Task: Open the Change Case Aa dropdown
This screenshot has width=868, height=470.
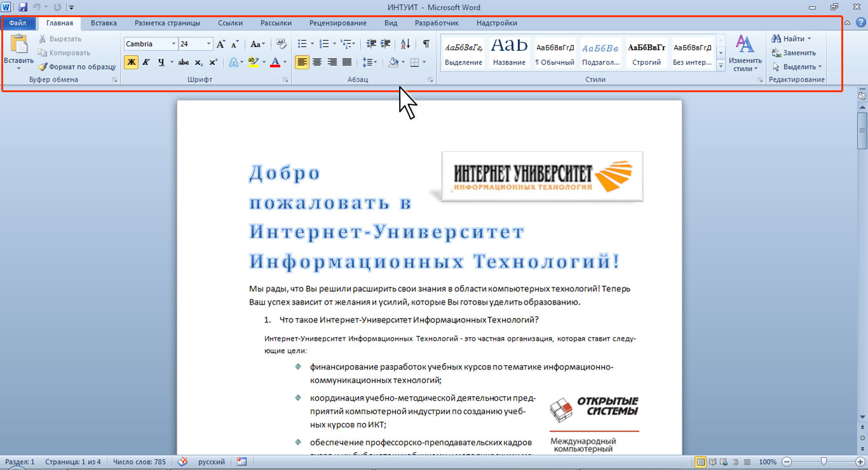Action: pos(257,44)
